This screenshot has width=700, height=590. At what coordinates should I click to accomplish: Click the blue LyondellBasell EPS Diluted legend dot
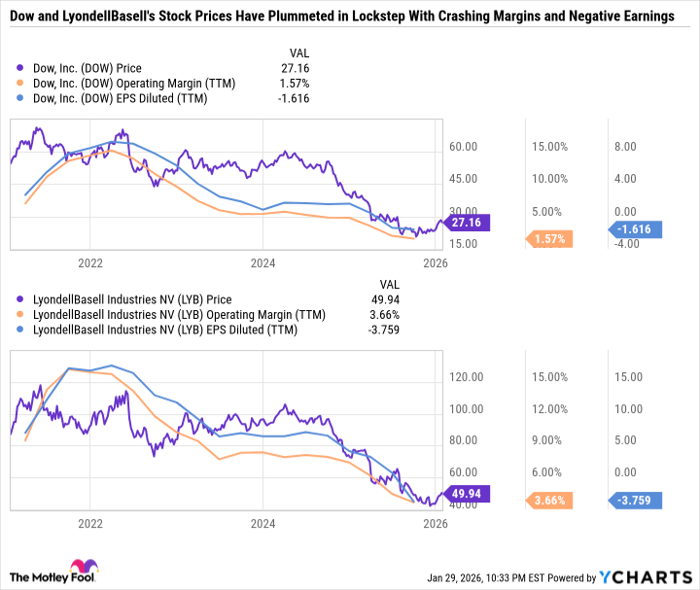(21, 330)
